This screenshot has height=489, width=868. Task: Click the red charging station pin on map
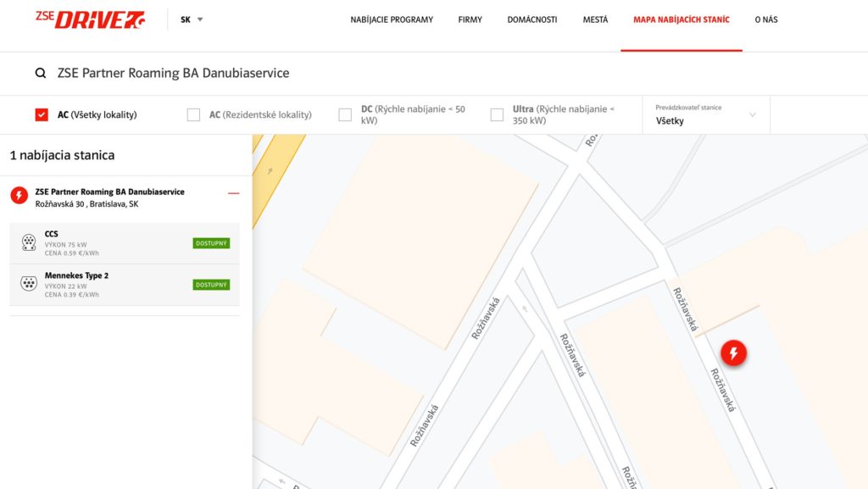tap(733, 353)
